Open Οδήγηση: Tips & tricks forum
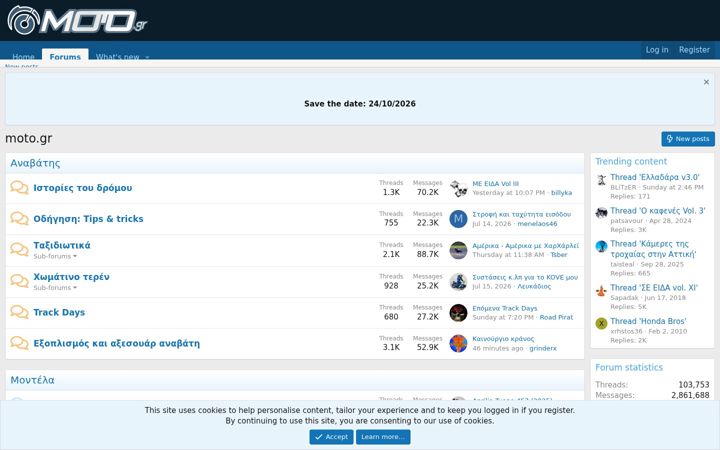Screen dimensions: 720x450 tap(88, 219)
